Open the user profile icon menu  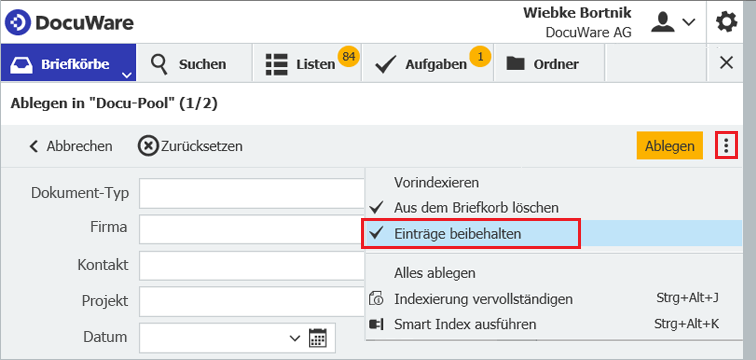click(x=662, y=22)
